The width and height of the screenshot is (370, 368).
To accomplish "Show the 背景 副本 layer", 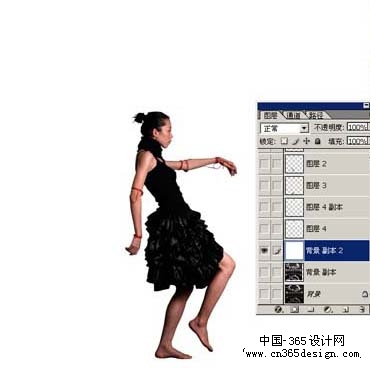I will click(x=264, y=272).
